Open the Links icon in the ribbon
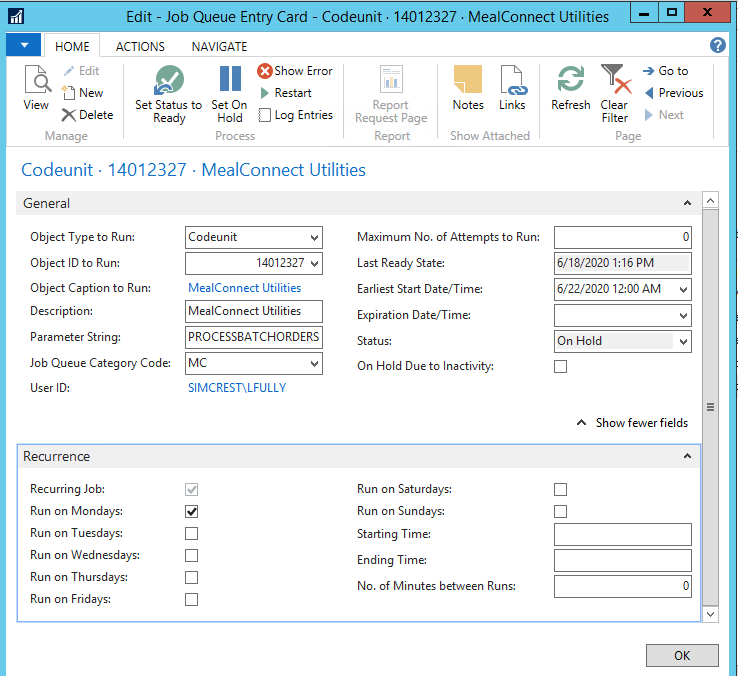 tap(512, 81)
